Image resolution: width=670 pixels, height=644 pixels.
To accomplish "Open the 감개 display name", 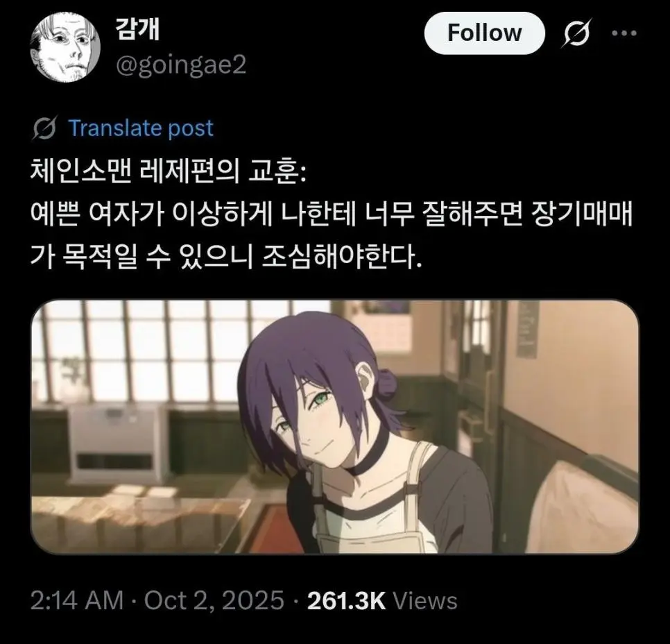I will click(x=137, y=29).
